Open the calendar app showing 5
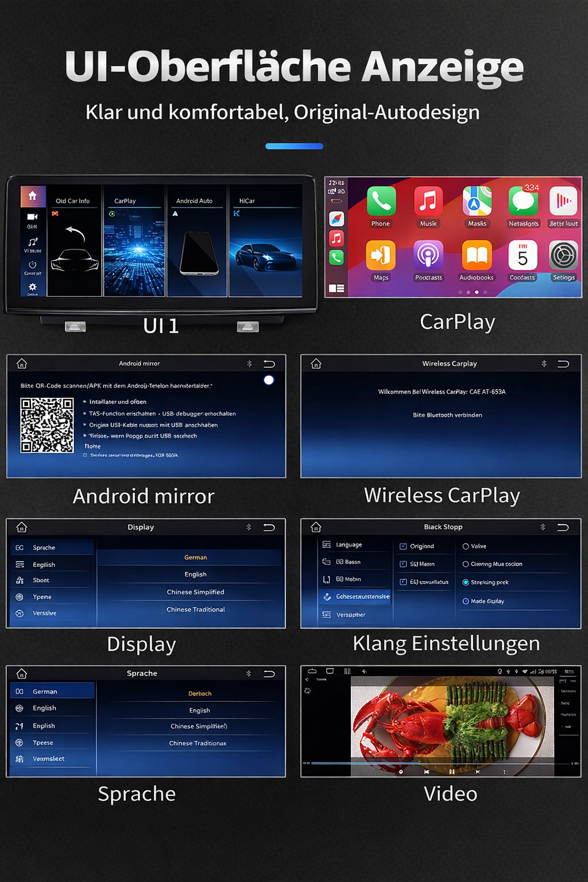 point(523,255)
